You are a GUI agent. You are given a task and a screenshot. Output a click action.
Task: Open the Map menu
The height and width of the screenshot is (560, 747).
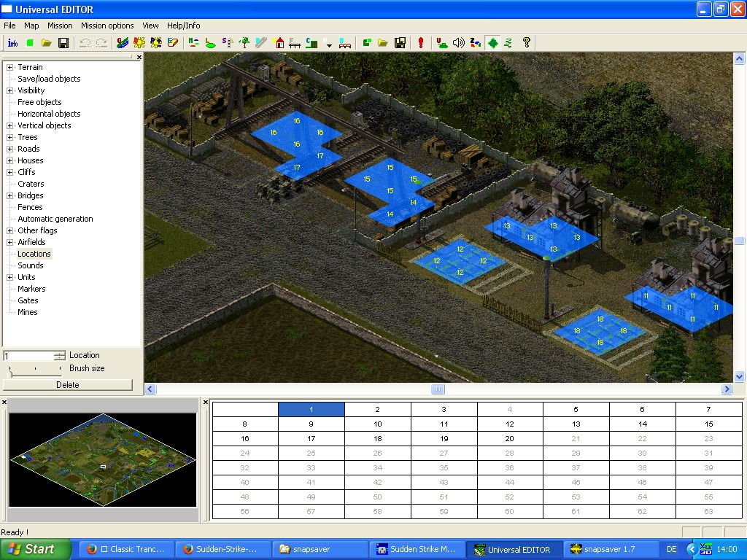[x=31, y=26]
